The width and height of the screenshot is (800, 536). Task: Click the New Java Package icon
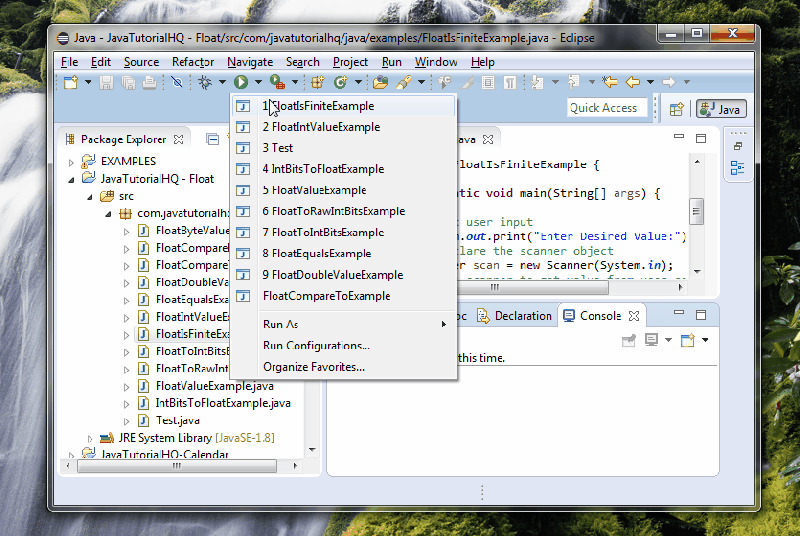[318, 82]
